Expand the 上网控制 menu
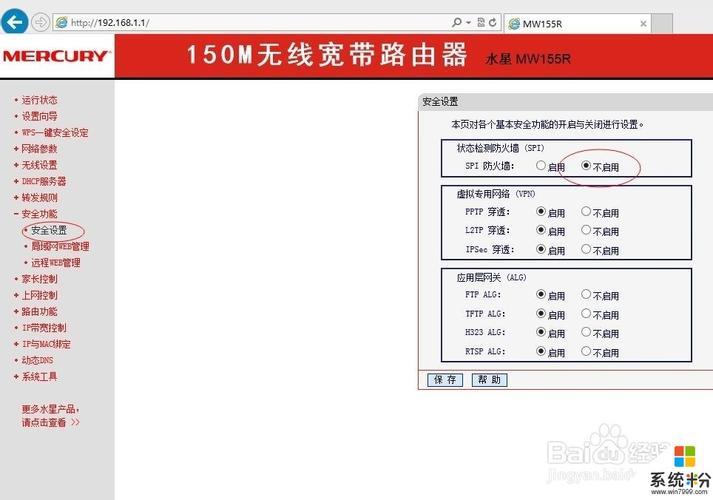 pos(39,295)
